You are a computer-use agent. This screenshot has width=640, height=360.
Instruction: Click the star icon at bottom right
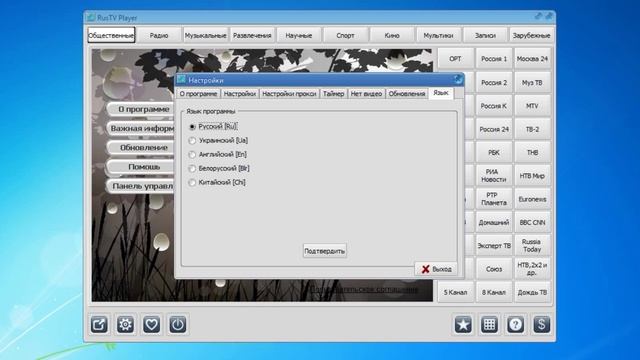(463, 324)
